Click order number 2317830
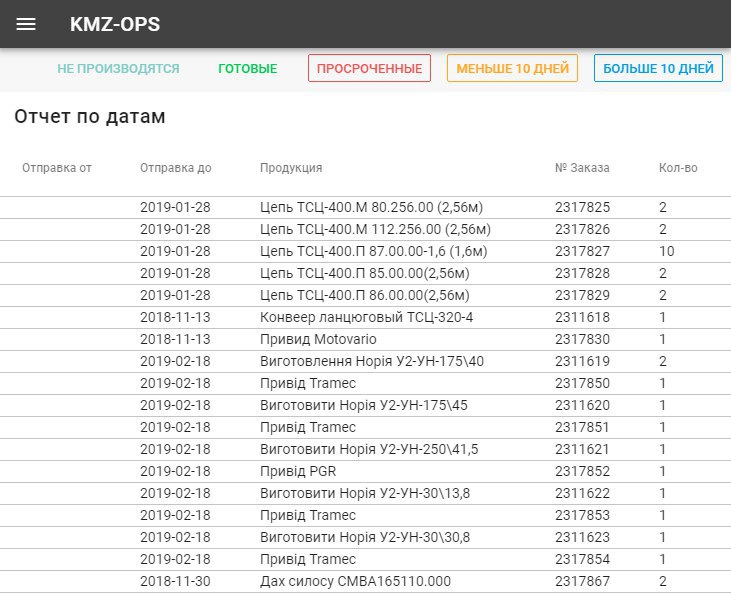Screen dimensions: 731x595 (x=582, y=339)
